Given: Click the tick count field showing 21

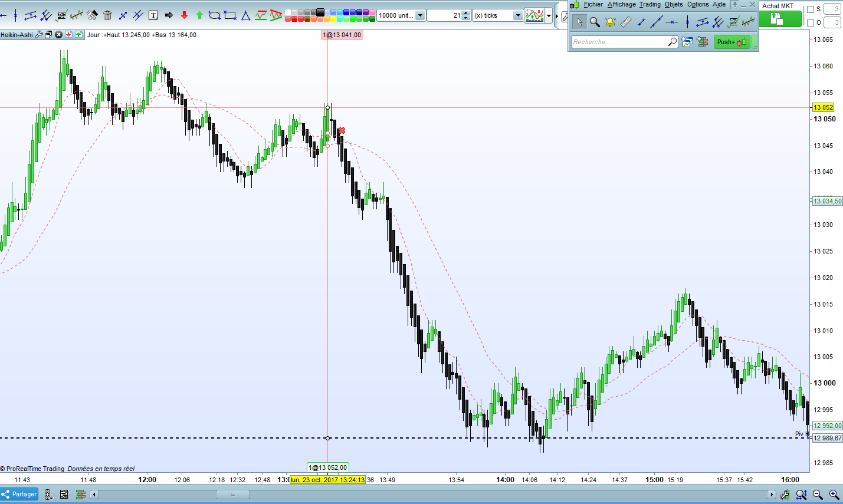Looking at the screenshot, I should pos(445,15).
